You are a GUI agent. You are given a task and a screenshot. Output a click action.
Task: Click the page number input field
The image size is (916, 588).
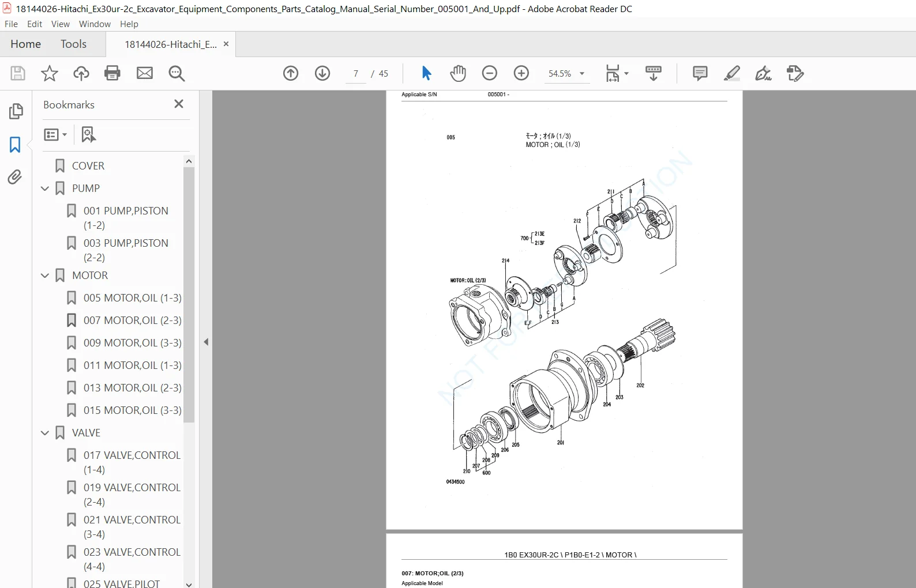tap(356, 73)
